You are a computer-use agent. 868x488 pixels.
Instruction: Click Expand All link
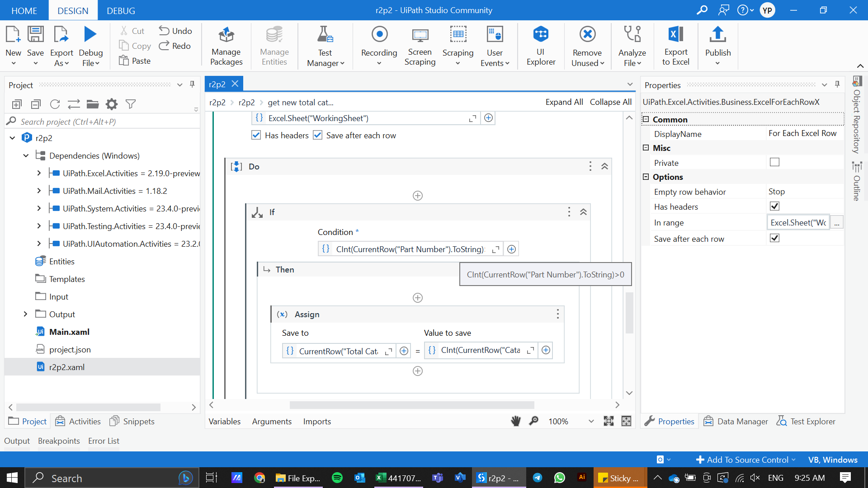[564, 102]
